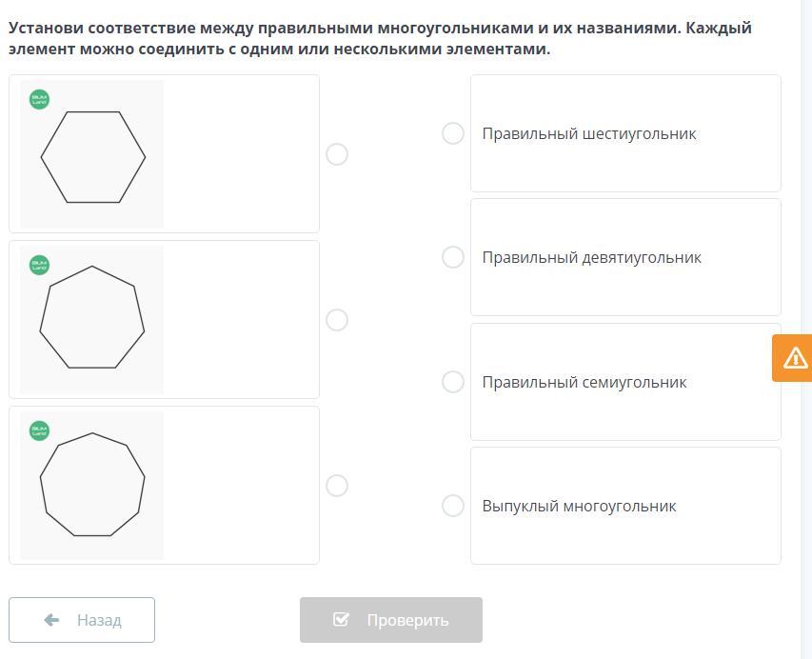Click the hexagon shape drawing
The image size is (812, 659).
[x=93, y=157]
